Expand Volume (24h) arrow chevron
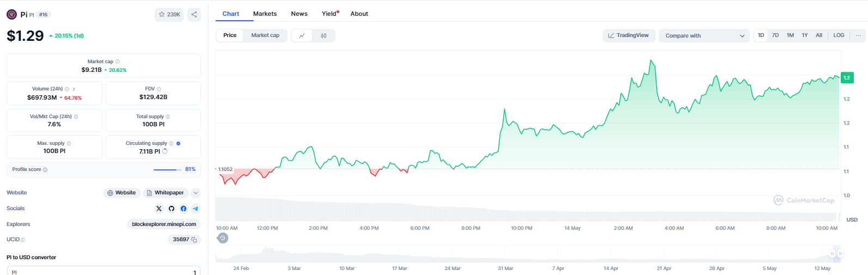 point(74,89)
